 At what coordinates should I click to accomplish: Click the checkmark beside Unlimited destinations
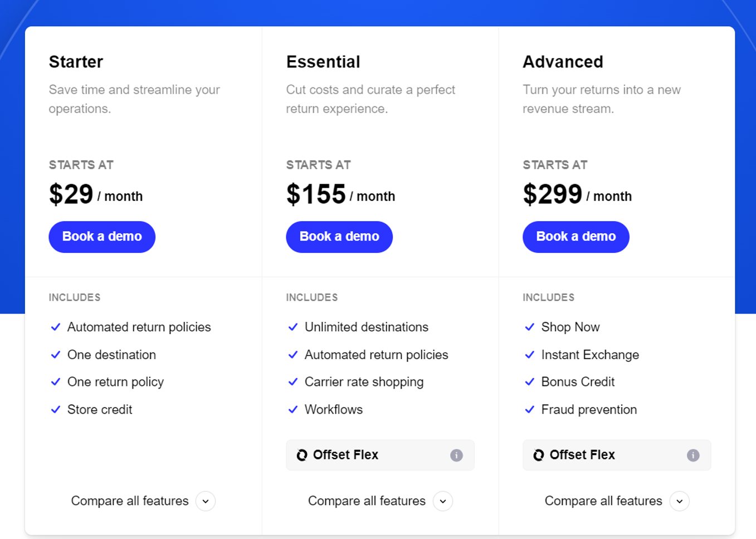pyautogui.click(x=292, y=327)
